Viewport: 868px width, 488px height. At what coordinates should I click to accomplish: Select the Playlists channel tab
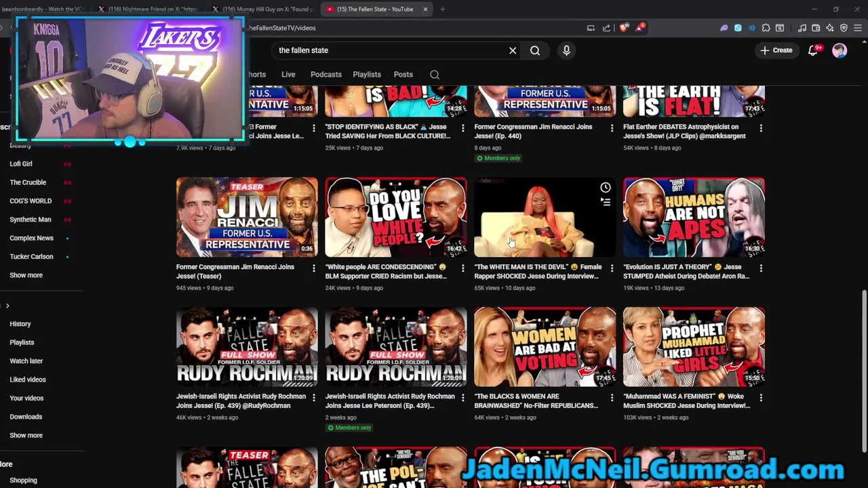[x=367, y=75]
